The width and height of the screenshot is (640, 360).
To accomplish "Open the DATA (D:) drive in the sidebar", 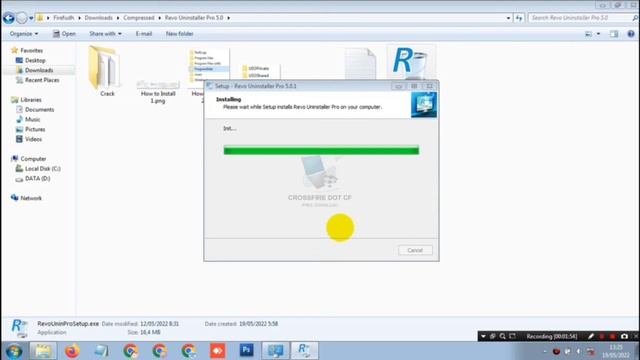I will coord(37,178).
